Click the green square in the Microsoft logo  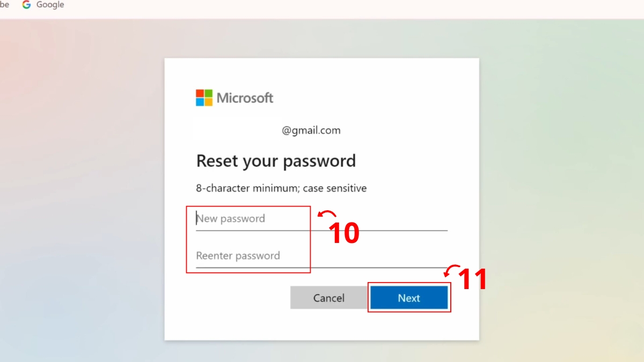click(208, 93)
